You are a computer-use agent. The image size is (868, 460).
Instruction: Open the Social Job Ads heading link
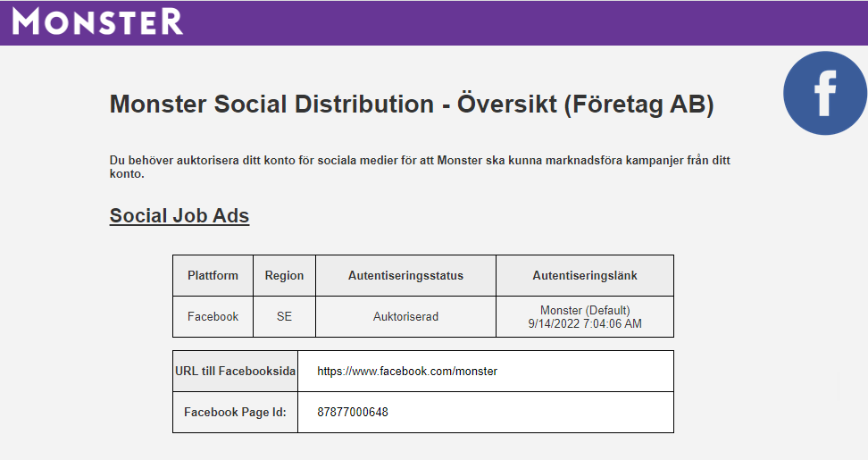[x=179, y=215]
